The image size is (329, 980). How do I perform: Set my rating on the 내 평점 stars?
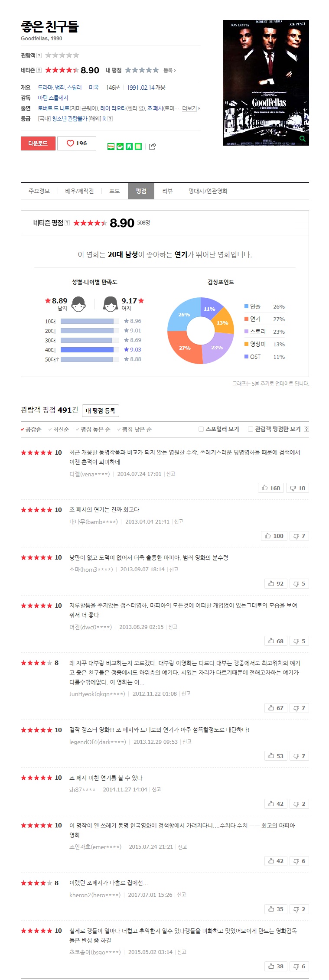pos(142,70)
